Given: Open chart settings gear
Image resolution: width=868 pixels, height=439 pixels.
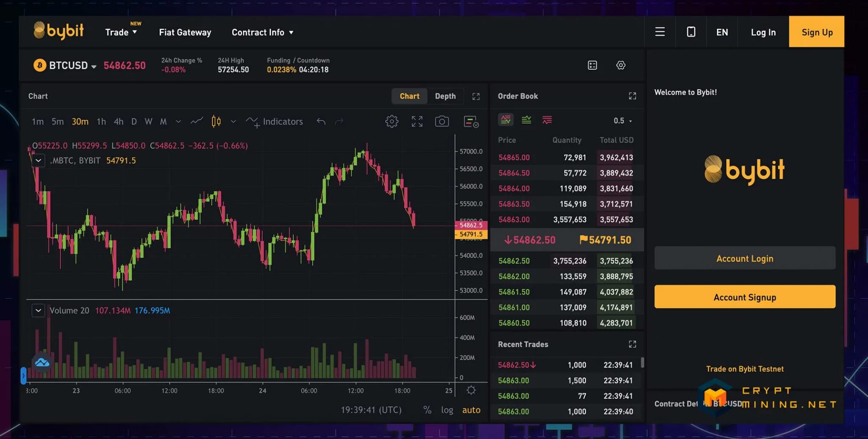Looking at the screenshot, I should pyautogui.click(x=392, y=122).
